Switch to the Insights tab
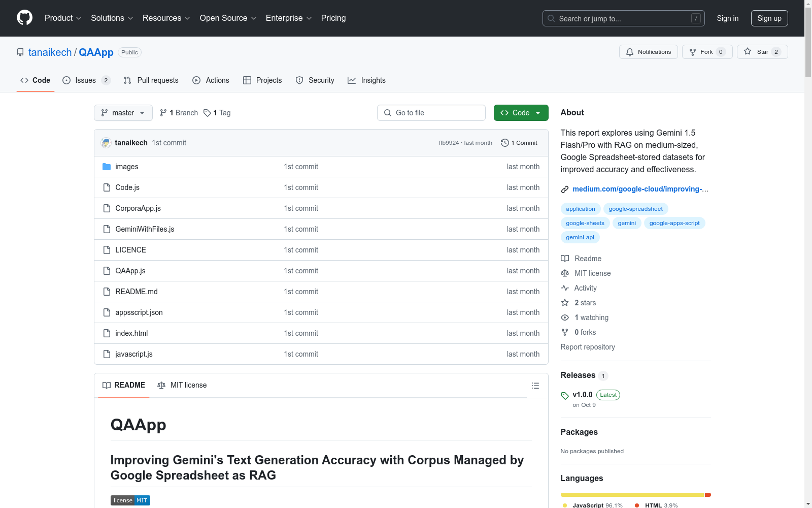Image resolution: width=812 pixels, height=508 pixels. pos(366,80)
